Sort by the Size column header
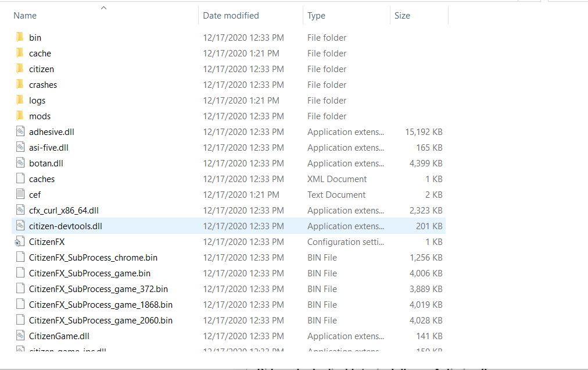Viewport: 588px width, 370px height. (402, 15)
